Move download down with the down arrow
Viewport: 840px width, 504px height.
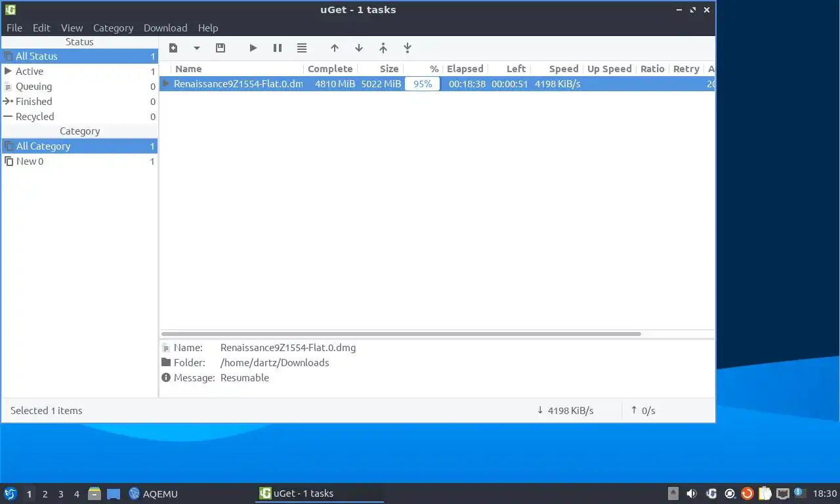tap(359, 48)
